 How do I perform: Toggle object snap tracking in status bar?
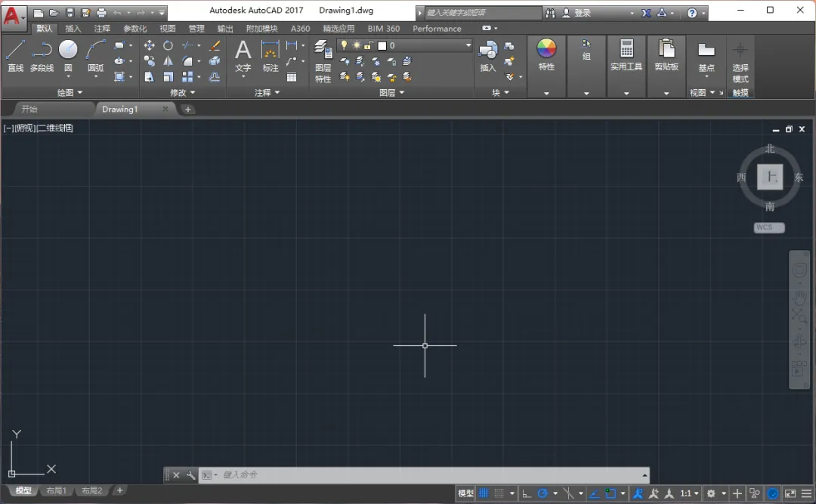tap(595, 493)
